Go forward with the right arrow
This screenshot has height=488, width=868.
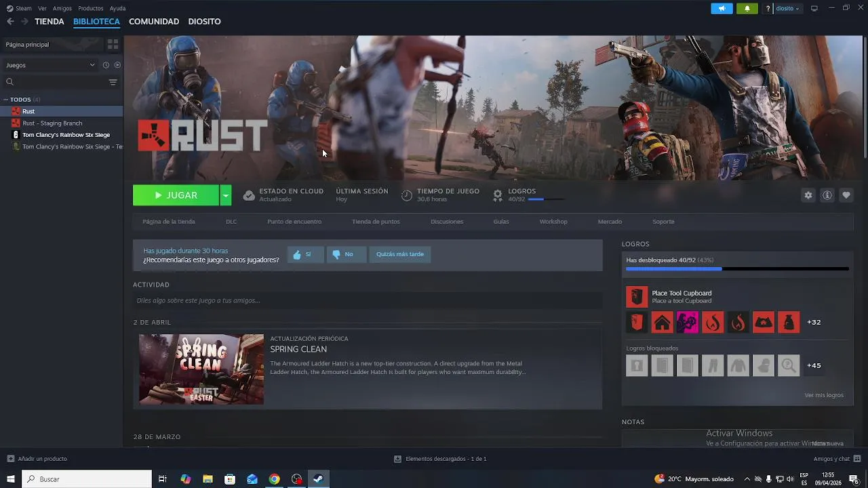[24, 22]
